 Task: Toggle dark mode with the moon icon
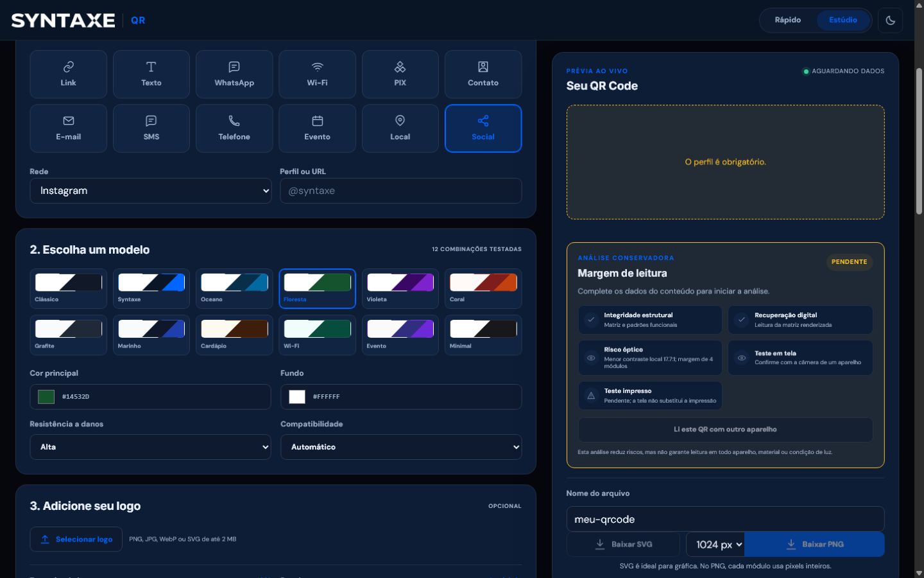coord(891,20)
